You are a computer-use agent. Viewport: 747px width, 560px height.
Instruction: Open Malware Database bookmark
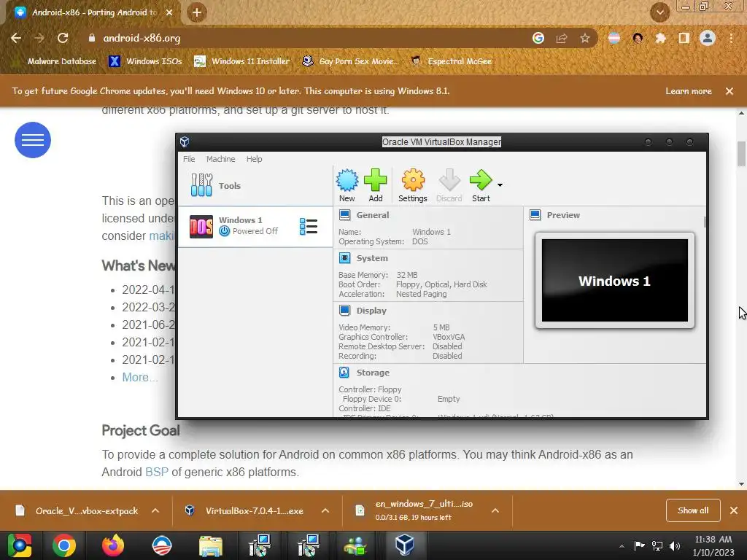[56, 61]
